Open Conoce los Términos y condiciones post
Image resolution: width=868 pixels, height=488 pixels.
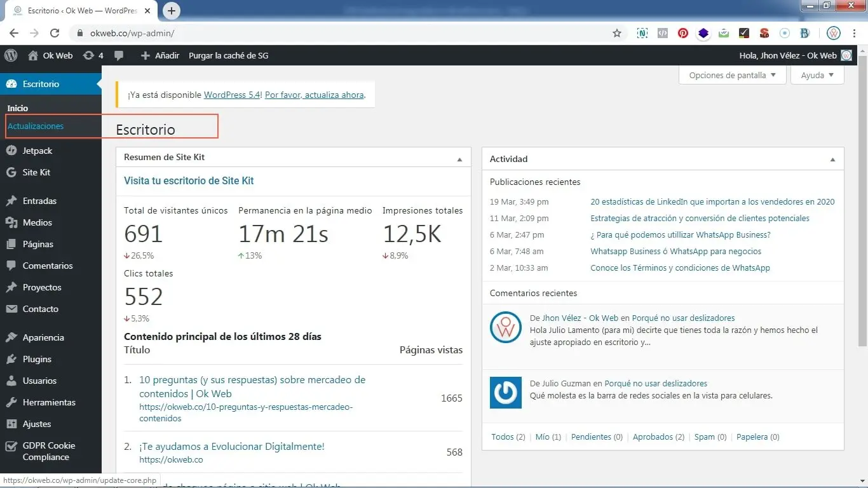pos(680,268)
